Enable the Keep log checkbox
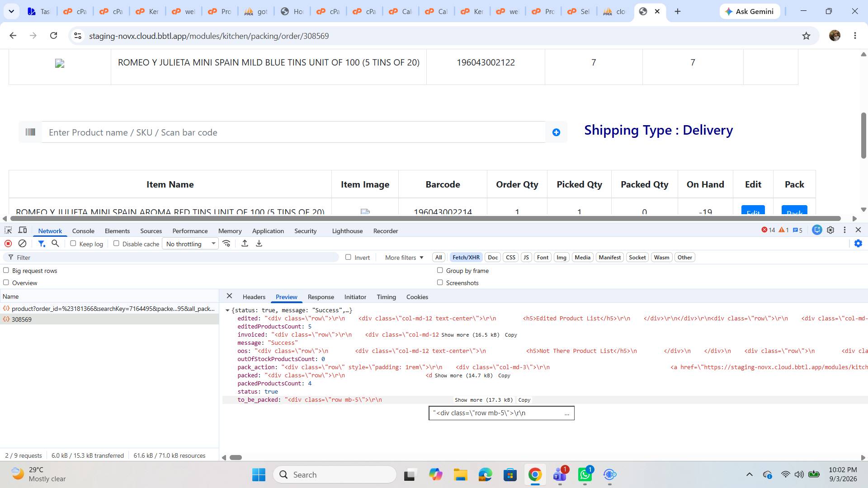 [73, 244]
